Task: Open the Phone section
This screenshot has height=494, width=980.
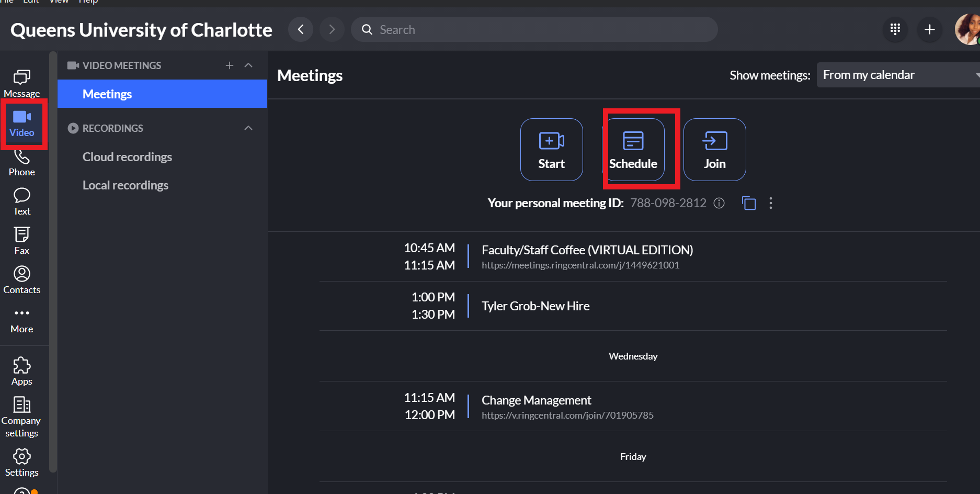Action: pyautogui.click(x=22, y=163)
